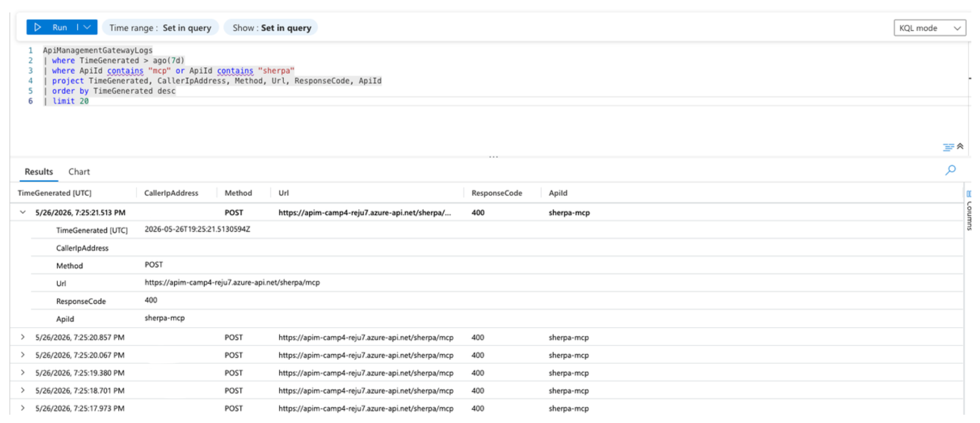Click the 400 code in 7:25:19.380 PM row
The height and width of the screenshot is (423, 980).
(x=477, y=373)
